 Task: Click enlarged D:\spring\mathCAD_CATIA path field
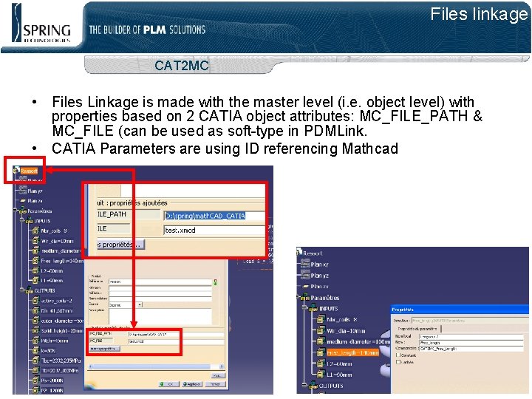tap(214, 216)
